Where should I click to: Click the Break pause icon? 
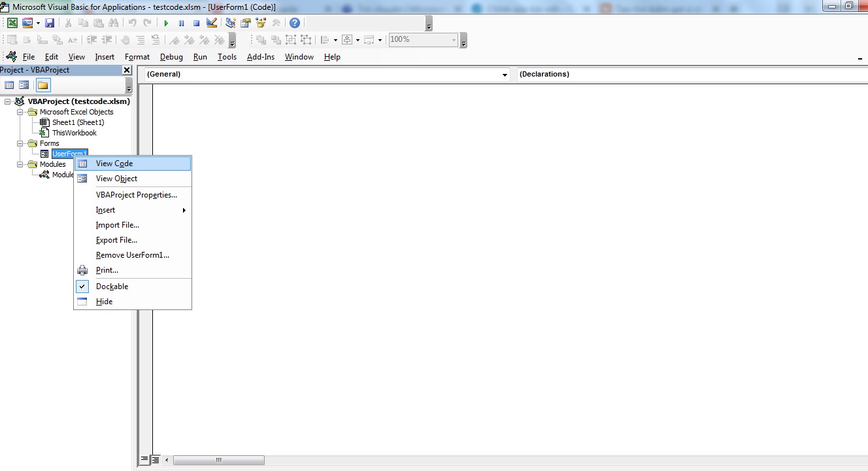[x=181, y=23]
